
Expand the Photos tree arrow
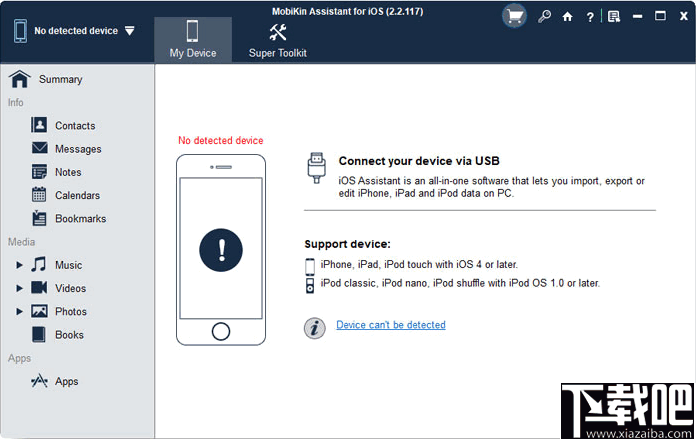[19, 312]
